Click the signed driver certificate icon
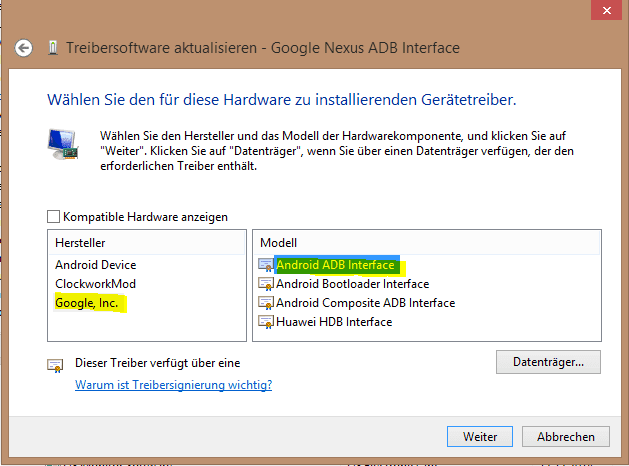Image resolution: width=629 pixels, height=466 pixels. (55, 365)
